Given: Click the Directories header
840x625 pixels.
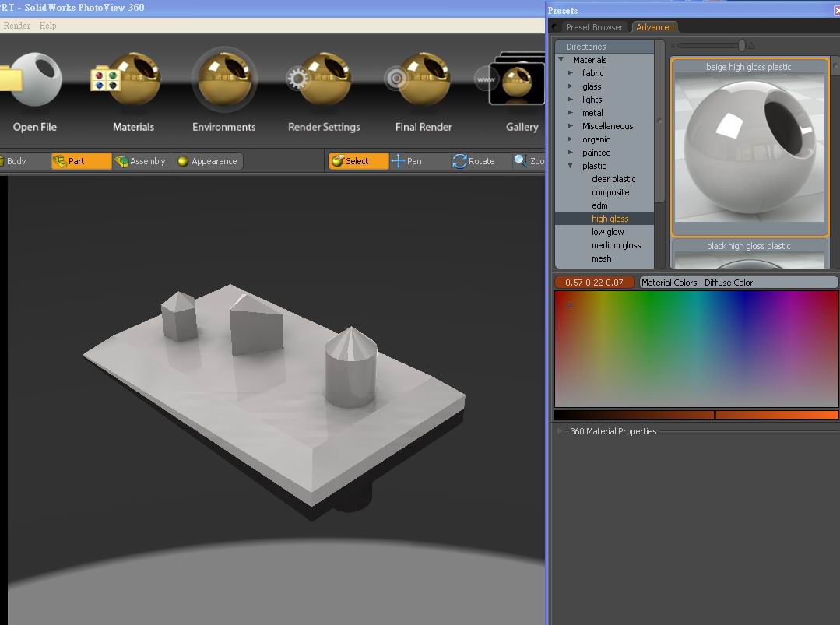Looking at the screenshot, I should pyautogui.click(x=604, y=47).
